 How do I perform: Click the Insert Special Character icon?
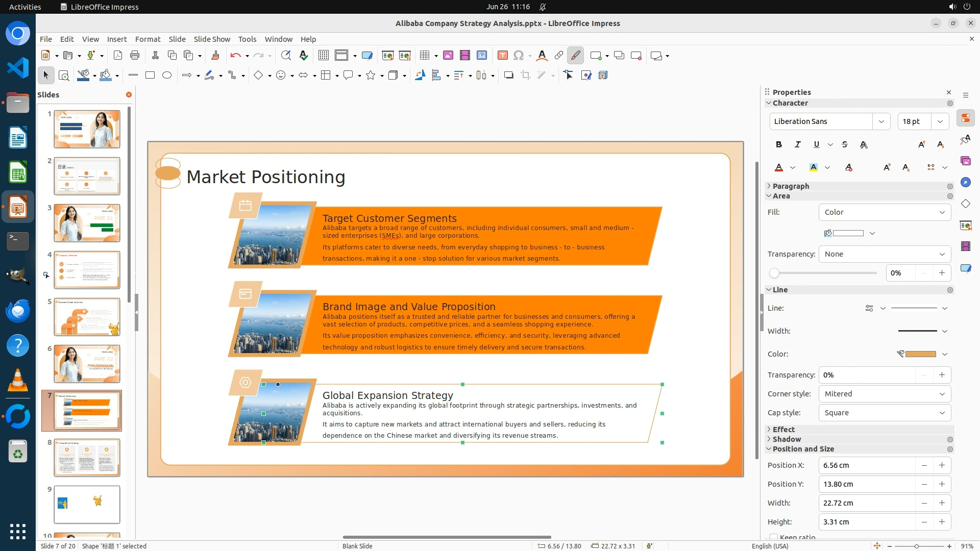[x=519, y=56]
